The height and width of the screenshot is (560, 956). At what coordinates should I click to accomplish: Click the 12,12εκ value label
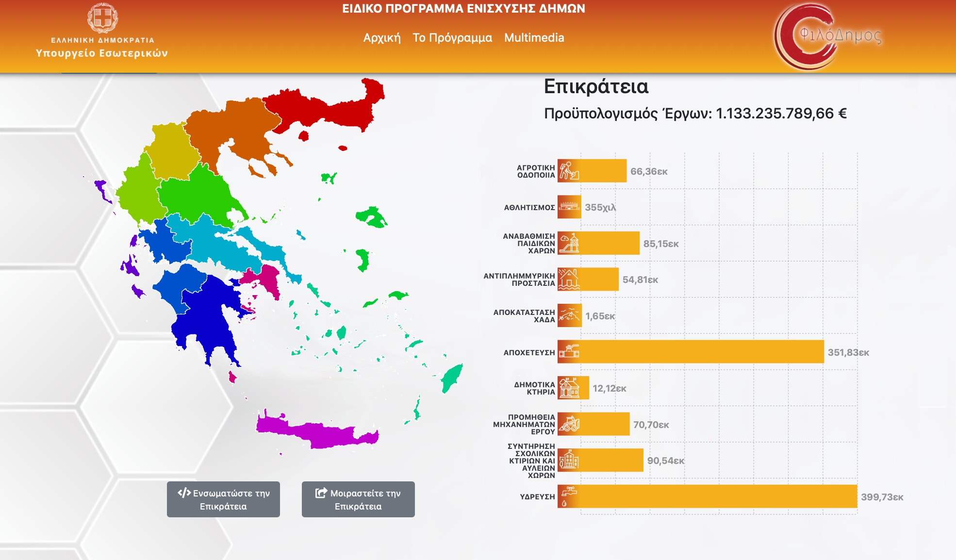[610, 388]
